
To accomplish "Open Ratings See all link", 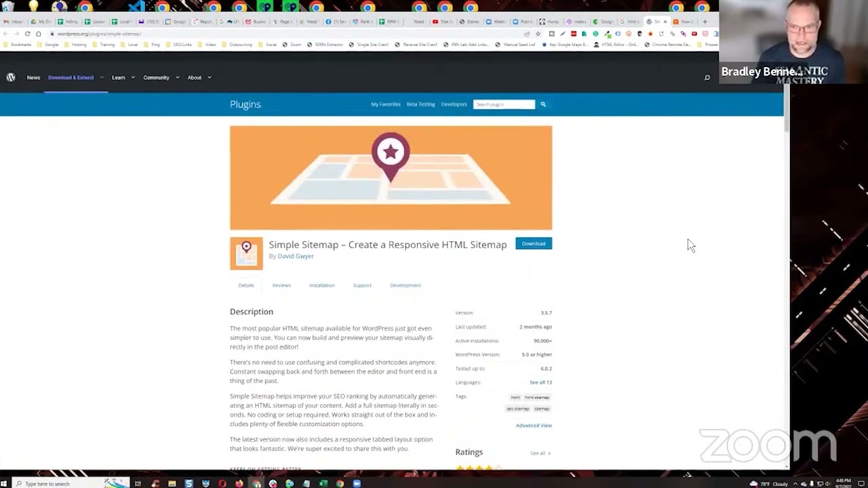I will tap(540, 453).
